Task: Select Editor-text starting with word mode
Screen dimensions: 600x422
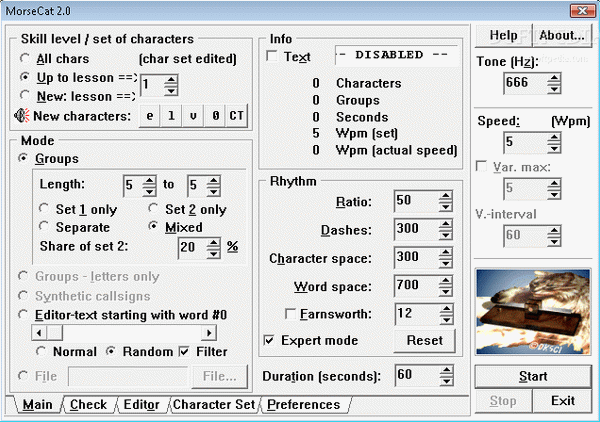Action: tap(23, 314)
